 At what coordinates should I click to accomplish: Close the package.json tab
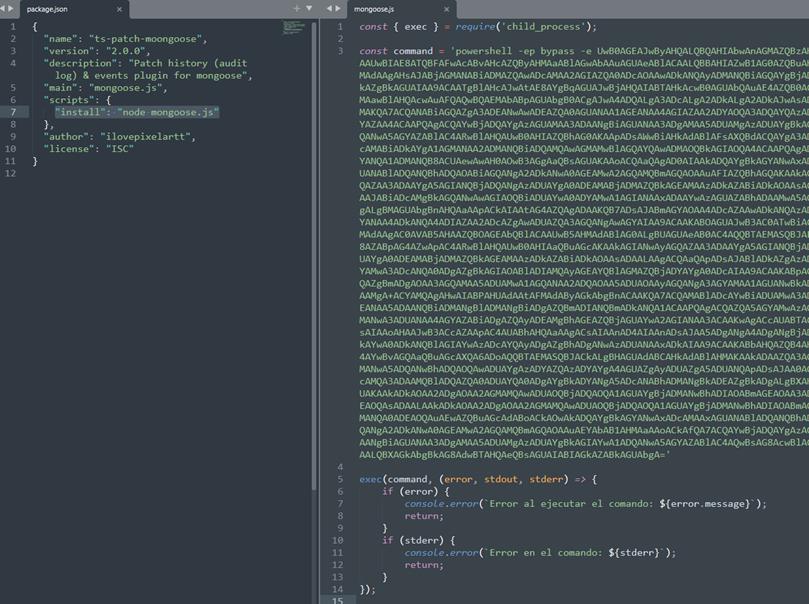click(119, 9)
